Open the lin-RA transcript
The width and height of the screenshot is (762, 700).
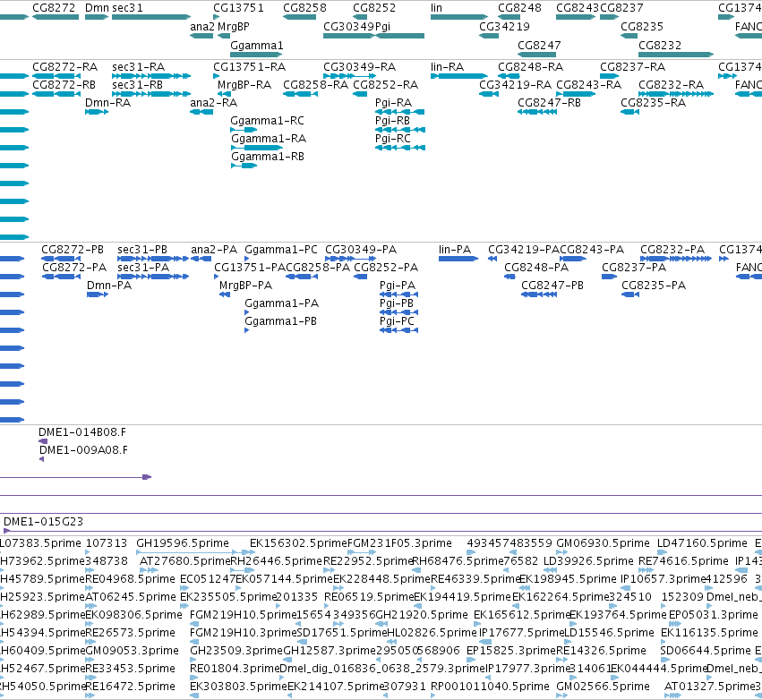tap(459, 76)
